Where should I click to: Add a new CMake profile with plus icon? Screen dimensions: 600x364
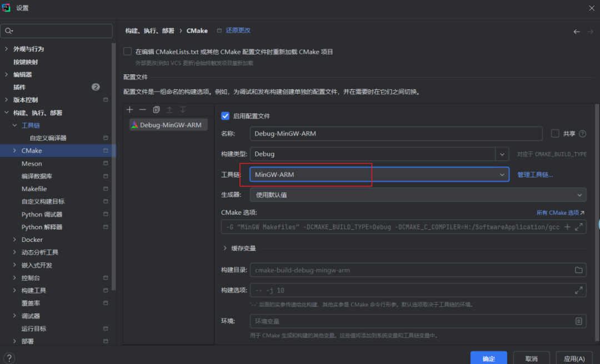[x=129, y=109]
